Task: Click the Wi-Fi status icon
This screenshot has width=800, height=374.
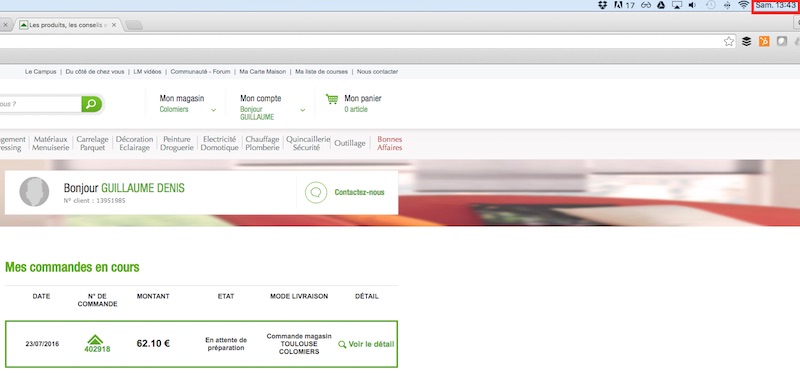Action: pyautogui.click(x=743, y=5)
